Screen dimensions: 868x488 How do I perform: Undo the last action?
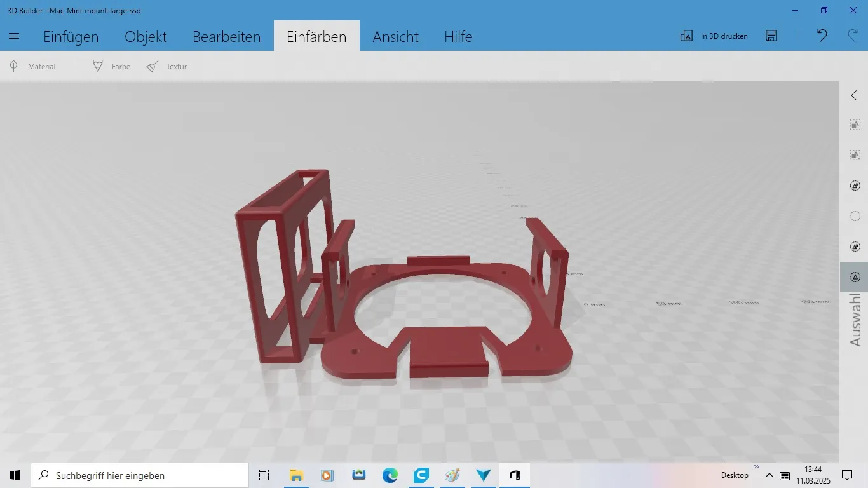[822, 36]
